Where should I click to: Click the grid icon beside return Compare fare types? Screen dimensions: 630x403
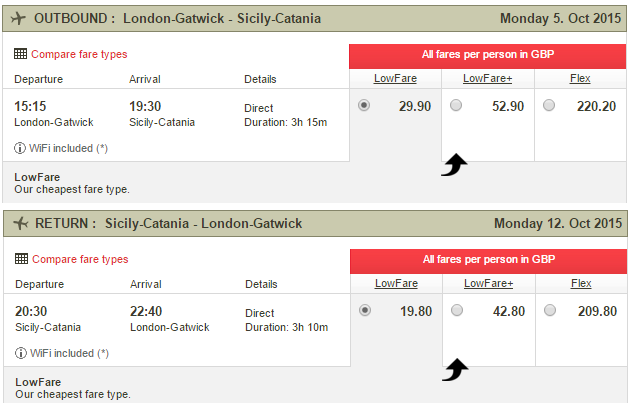tap(21, 259)
